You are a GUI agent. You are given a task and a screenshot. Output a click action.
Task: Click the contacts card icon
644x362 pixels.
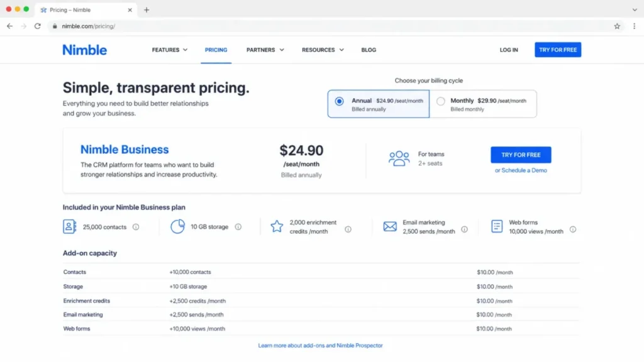click(69, 226)
